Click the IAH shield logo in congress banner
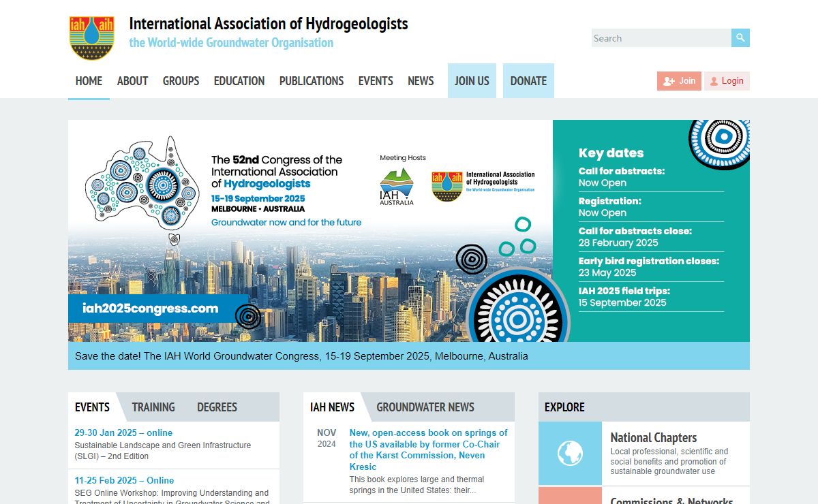 pyautogui.click(x=447, y=186)
